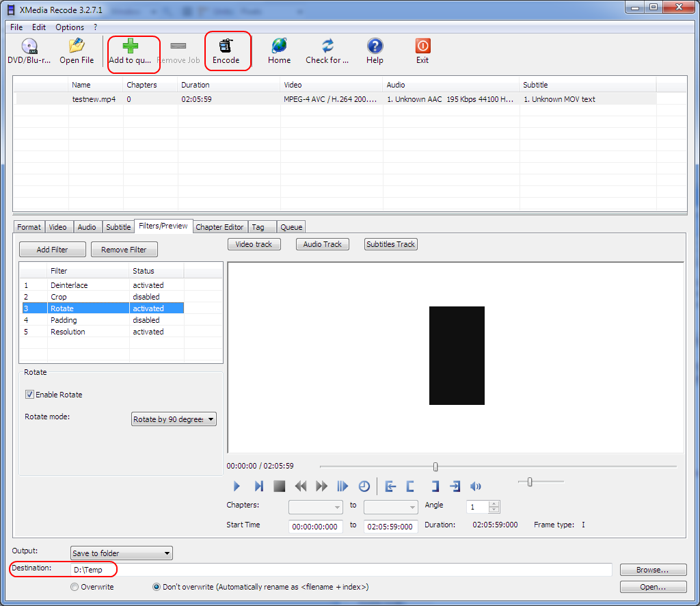Select the Don't overwrite radio option
Image resolution: width=700 pixels, height=606 pixels.
pos(157,587)
